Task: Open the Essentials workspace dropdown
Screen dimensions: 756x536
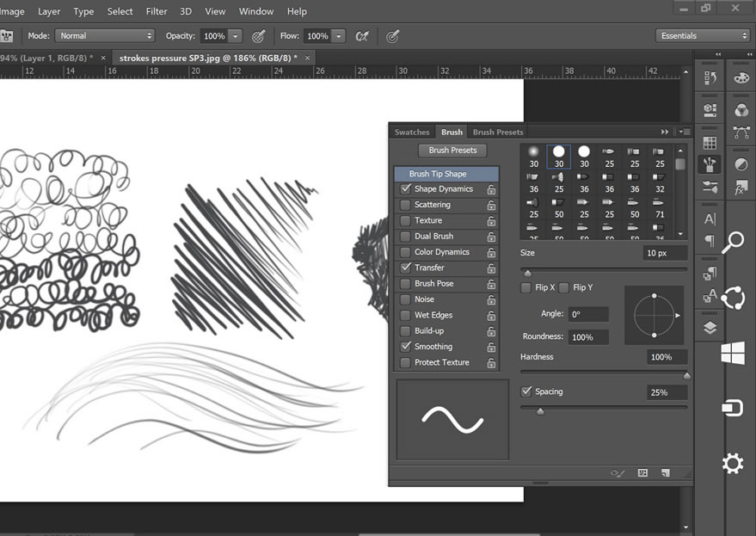Action: [703, 36]
